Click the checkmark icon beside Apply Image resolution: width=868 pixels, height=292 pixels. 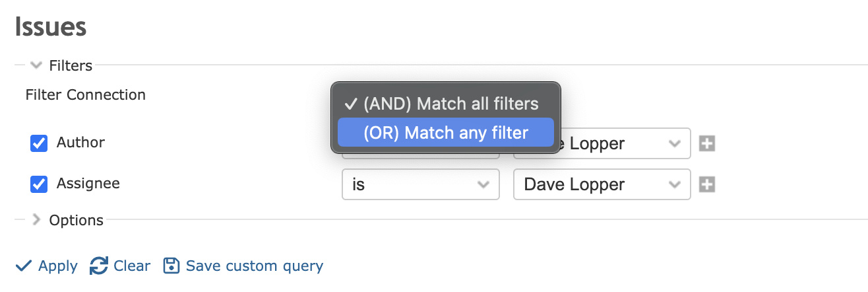[x=24, y=266]
